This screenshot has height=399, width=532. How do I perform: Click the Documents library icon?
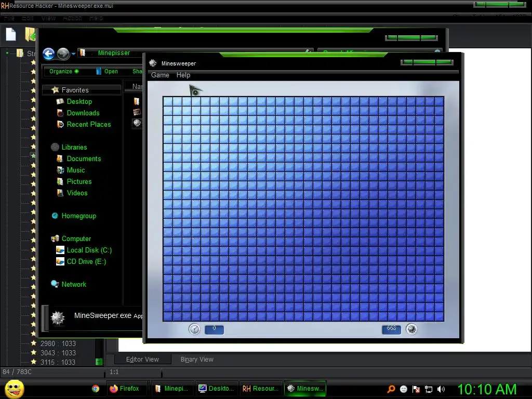point(60,159)
